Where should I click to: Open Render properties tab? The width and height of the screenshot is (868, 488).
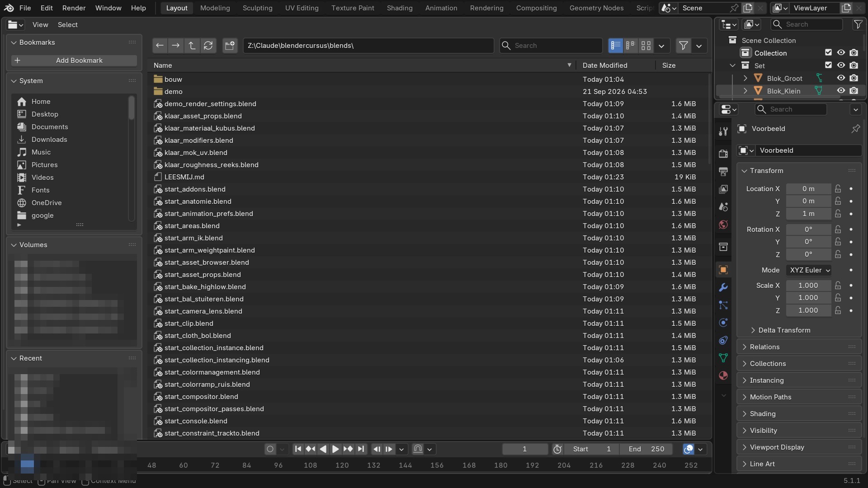point(723,154)
